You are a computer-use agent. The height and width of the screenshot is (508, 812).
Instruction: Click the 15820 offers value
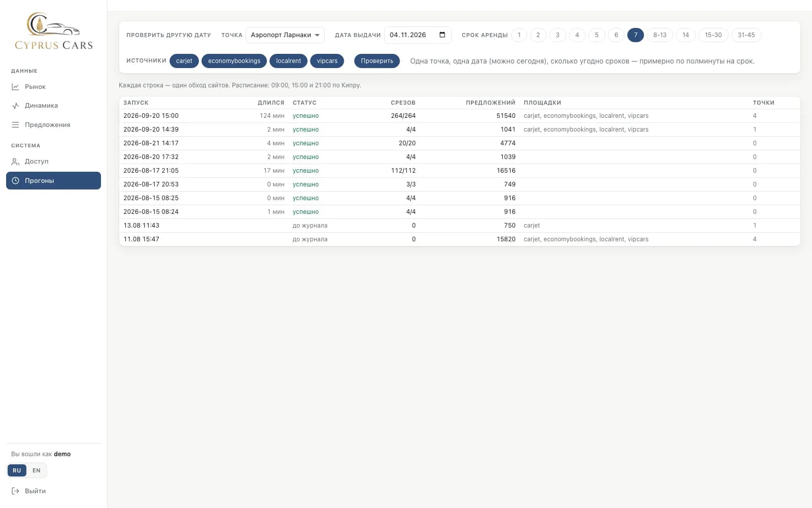[506, 239]
